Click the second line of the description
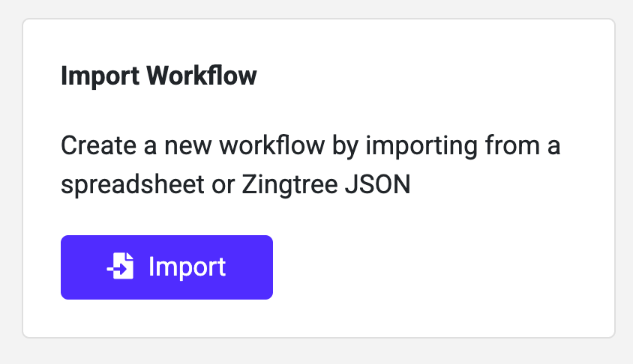The height and width of the screenshot is (364, 633). 235,185
